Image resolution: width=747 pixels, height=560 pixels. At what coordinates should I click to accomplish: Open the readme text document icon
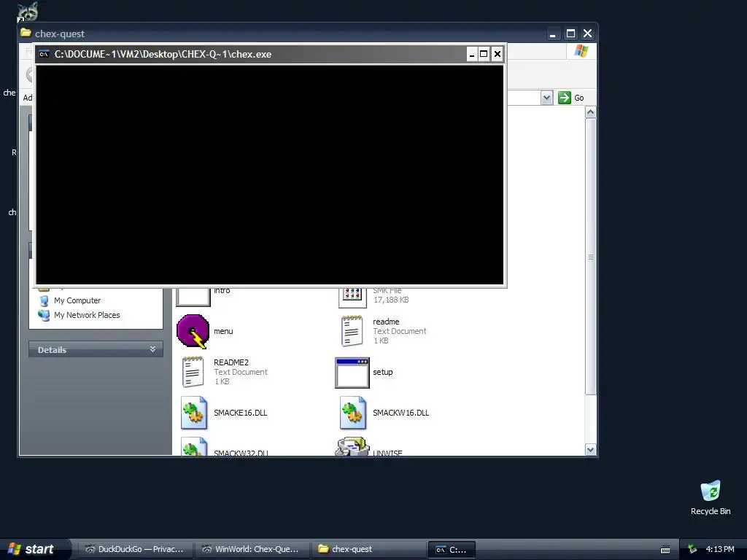(352, 331)
